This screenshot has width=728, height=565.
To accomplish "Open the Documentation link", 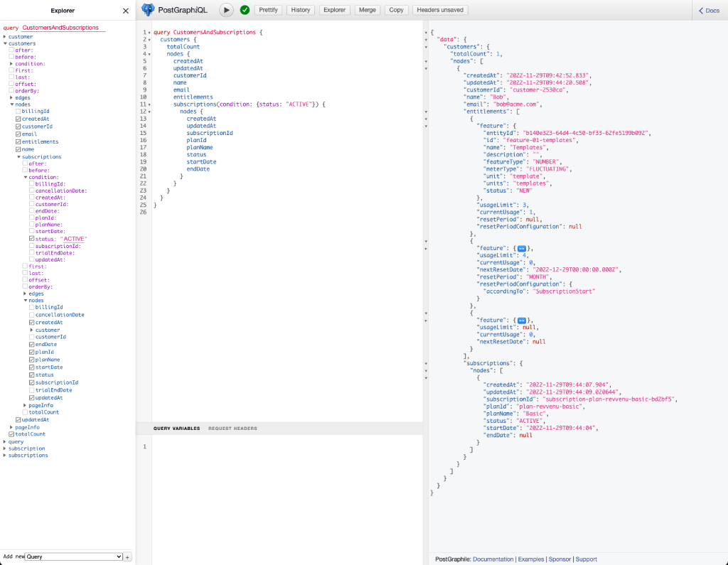I will point(493,559).
